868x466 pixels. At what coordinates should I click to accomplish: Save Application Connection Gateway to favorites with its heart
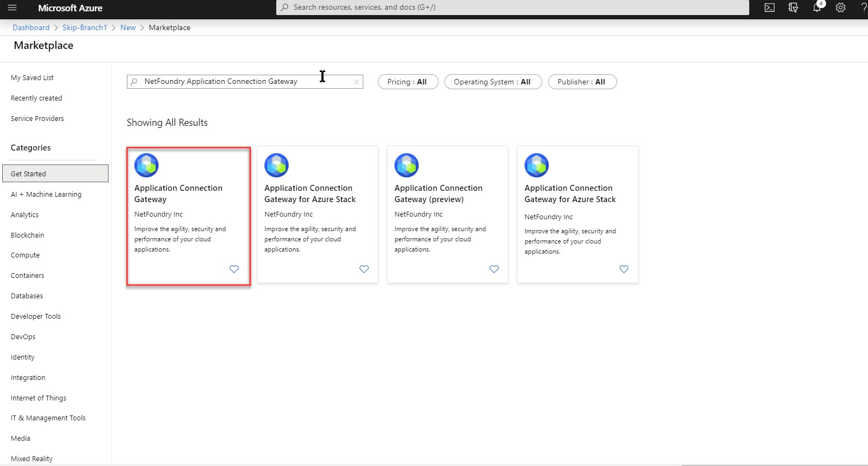[234, 269]
